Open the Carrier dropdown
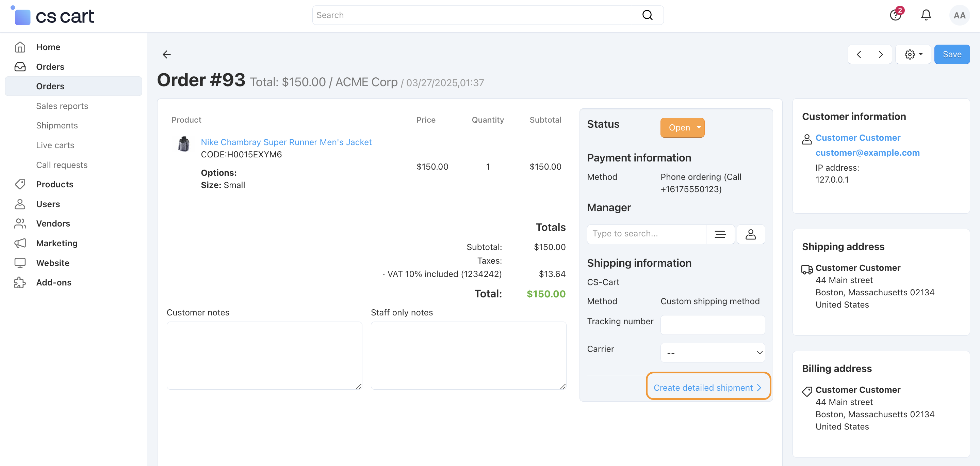 713,353
